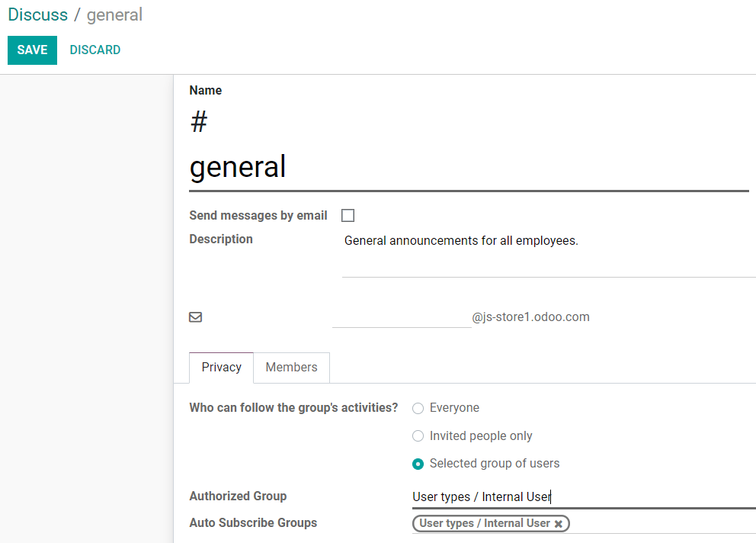Select the Everyone privacy option
The width and height of the screenshot is (756, 543).
click(x=418, y=408)
